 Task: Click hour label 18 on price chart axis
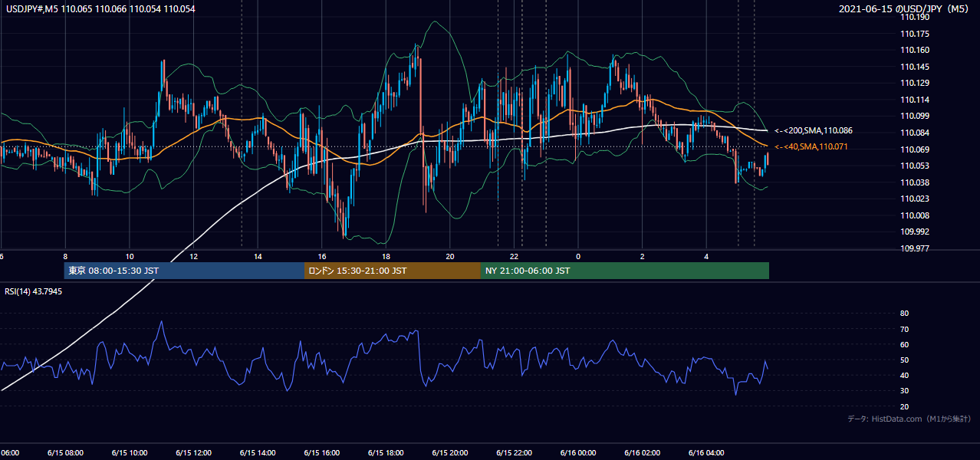coord(386,256)
